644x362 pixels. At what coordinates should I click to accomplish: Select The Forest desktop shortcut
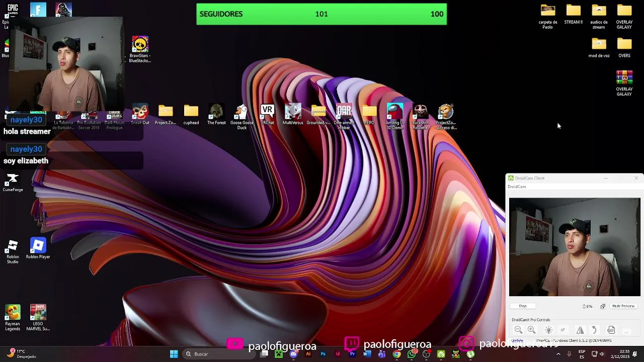coord(216,115)
